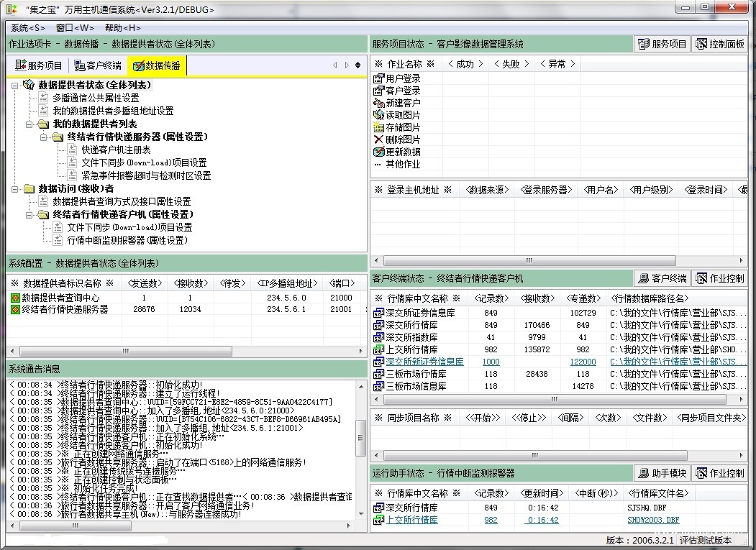Select the 存储图片 job icon

[379, 127]
